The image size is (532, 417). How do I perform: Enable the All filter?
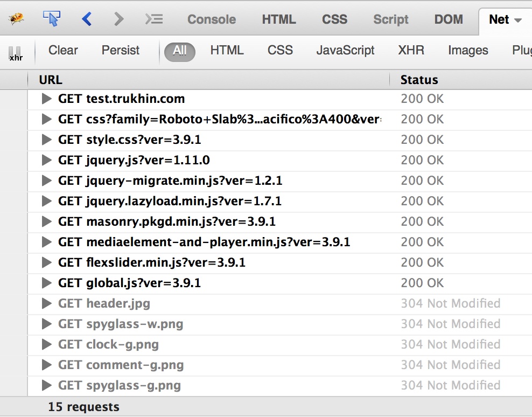179,51
